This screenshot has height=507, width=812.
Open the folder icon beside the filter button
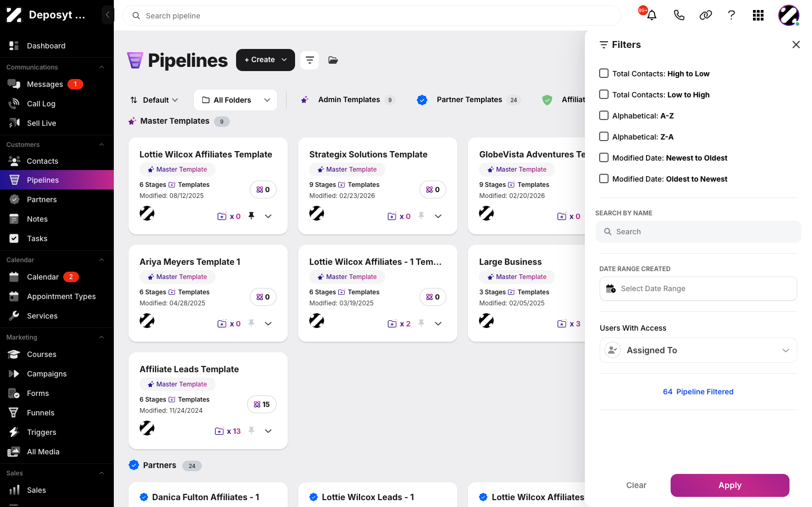pos(333,60)
